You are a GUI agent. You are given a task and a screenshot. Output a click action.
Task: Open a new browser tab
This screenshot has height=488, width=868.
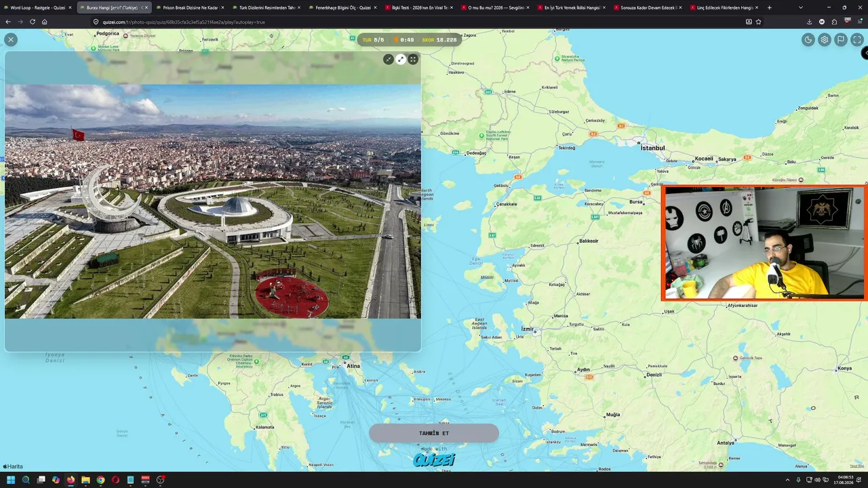[769, 7]
